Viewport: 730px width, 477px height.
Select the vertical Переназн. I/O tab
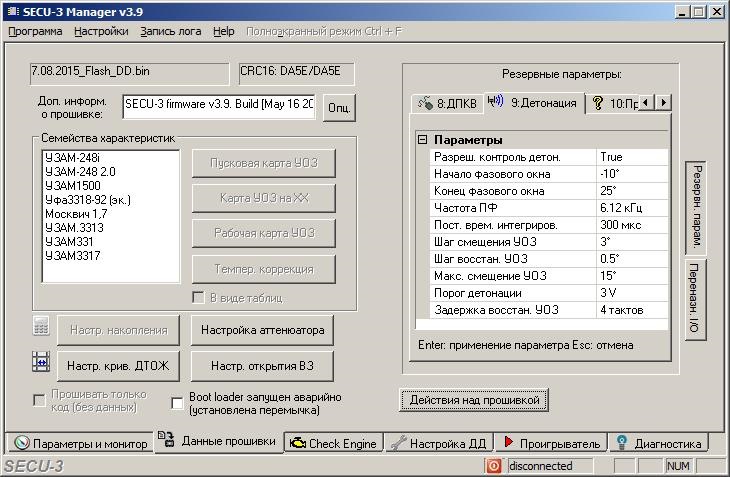(696, 298)
